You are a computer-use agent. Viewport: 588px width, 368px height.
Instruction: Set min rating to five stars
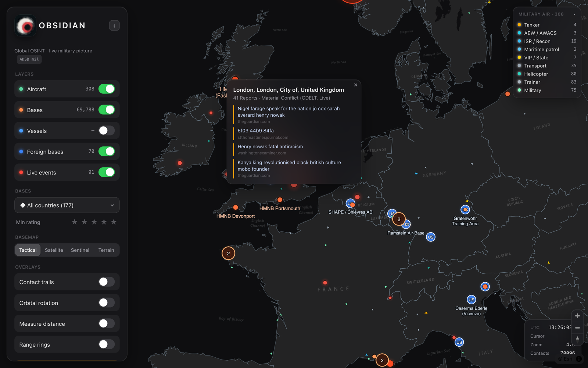[x=114, y=222]
